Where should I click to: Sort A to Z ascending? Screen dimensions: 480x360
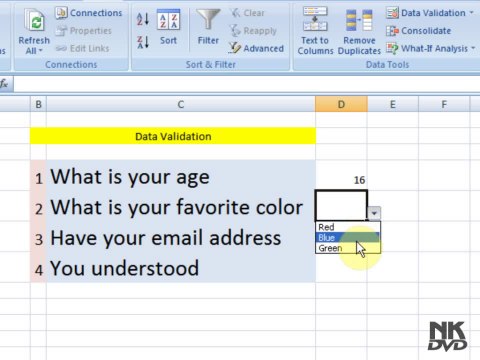[x=143, y=19]
